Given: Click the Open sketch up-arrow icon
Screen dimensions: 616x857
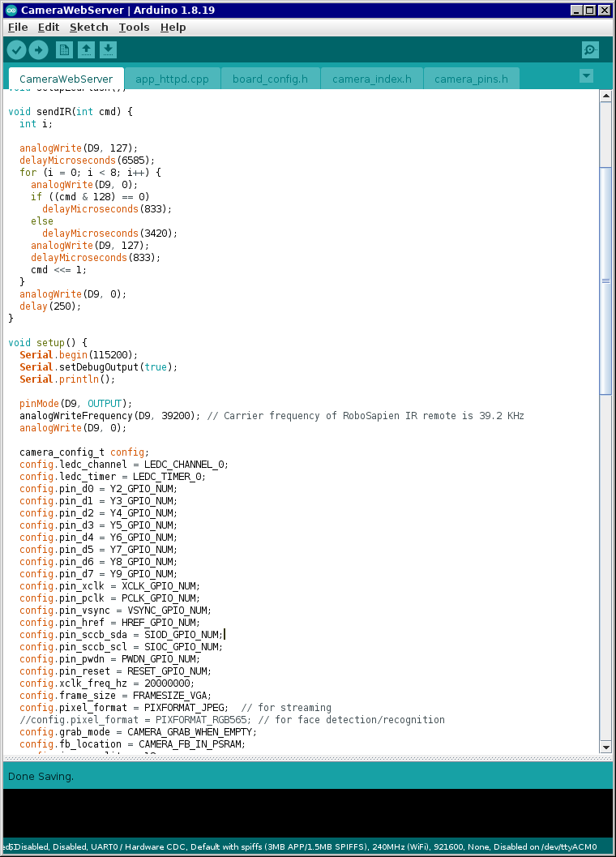Looking at the screenshot, I should (86, 50).
